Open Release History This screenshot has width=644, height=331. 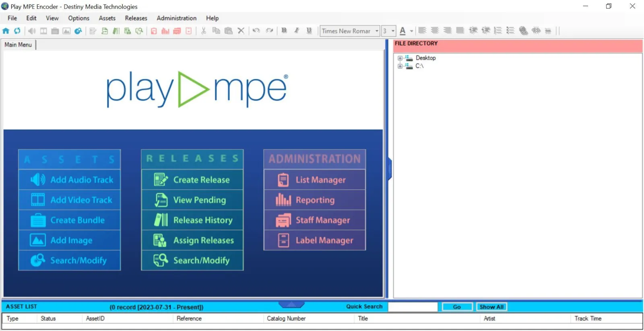(x=192, y=220)
